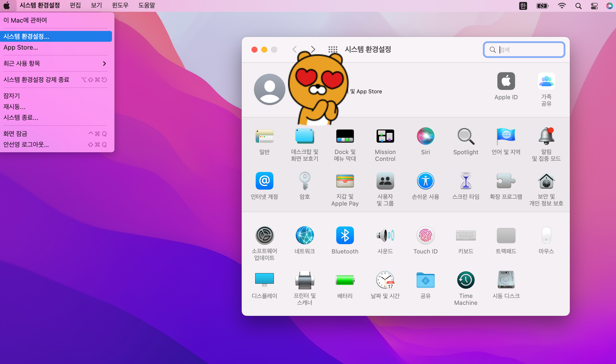Image resolution: width=616 pixels, height=364 pixels.
Task: Open Time Machine preferences
Action: (x=466, y=288)
